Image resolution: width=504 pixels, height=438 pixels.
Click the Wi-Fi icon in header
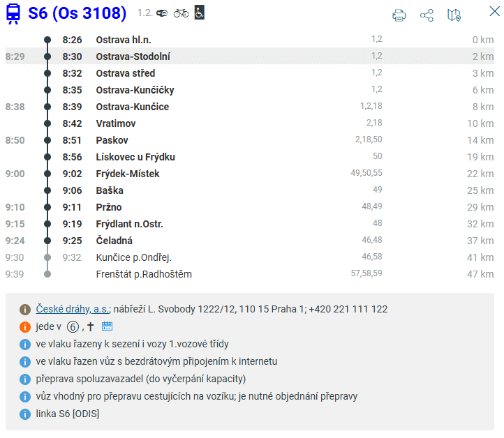click(x=162, y=13)
